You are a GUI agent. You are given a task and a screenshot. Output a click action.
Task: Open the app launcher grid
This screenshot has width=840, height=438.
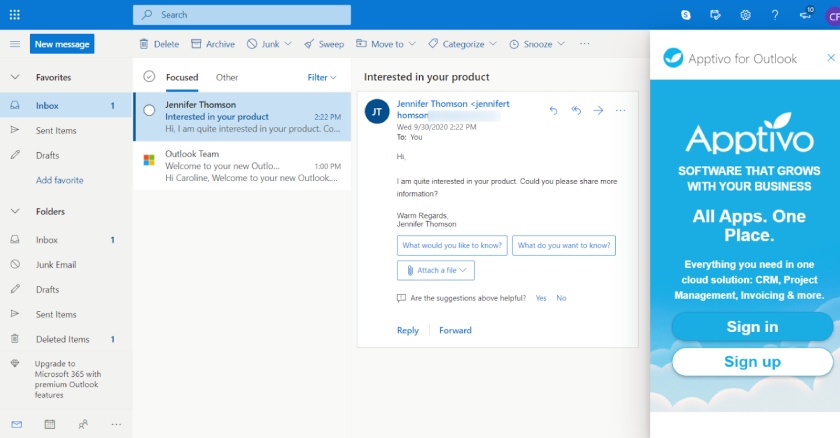point(14,14)
